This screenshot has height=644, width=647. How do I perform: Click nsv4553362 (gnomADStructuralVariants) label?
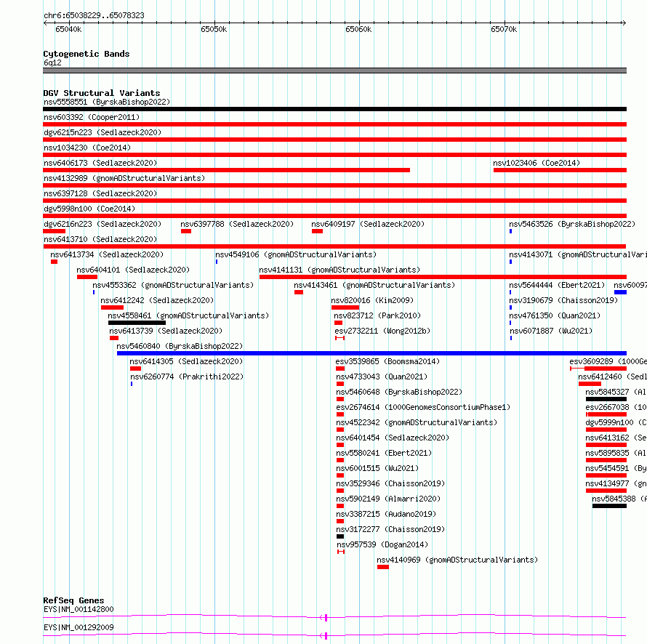(x=173, y=285)
